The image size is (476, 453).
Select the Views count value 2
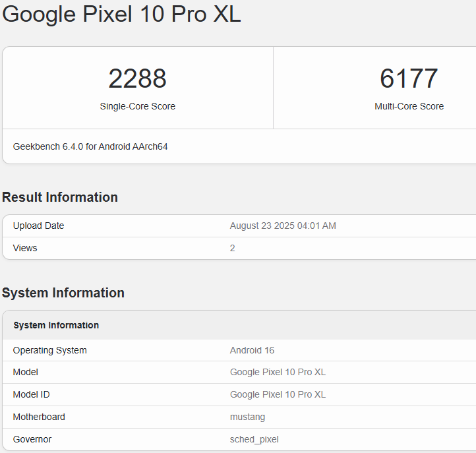coord(233,248)
